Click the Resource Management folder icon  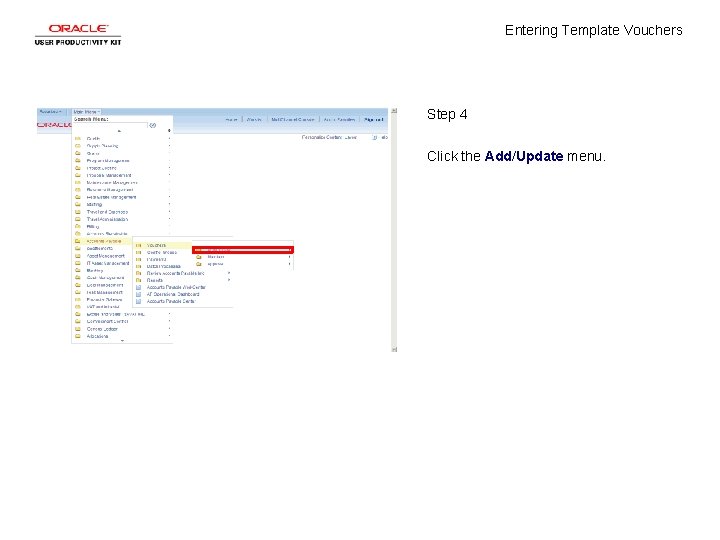[x=78, y=190]
